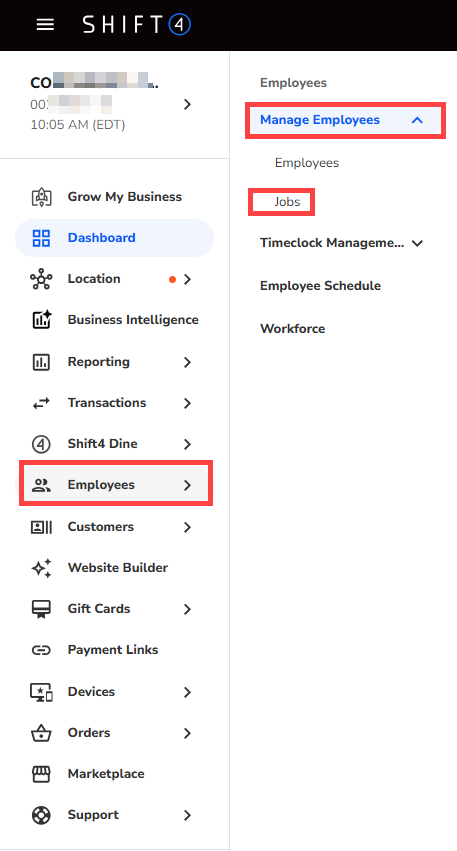Screen dimensions: 457x851
Task: Click the Support lifebuoy icon
Action: pos(41,815)
